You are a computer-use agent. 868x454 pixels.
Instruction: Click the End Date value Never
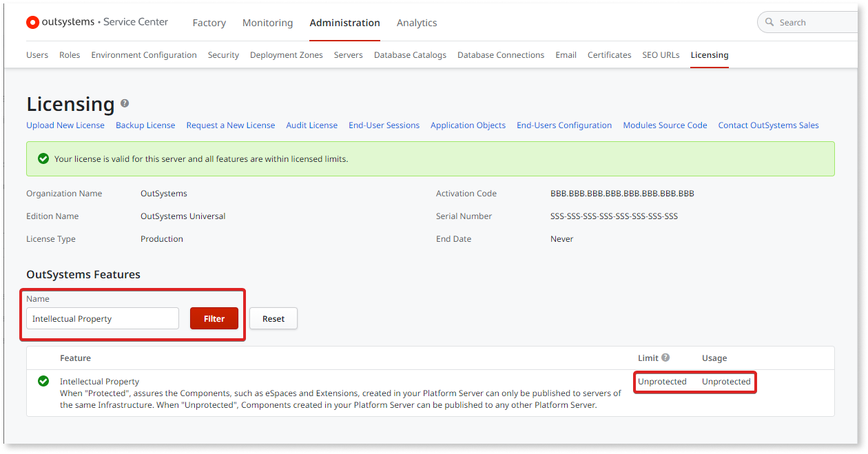(562, 239)
